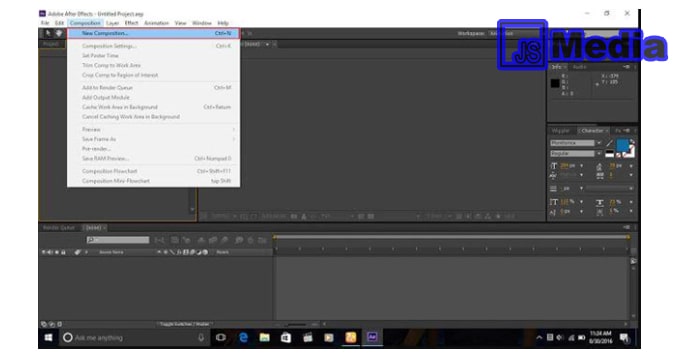Image resolution: width=700 pixels, height=360 pixels.
Task: Click the work area bar in timeline
Action: click(451, 237)
